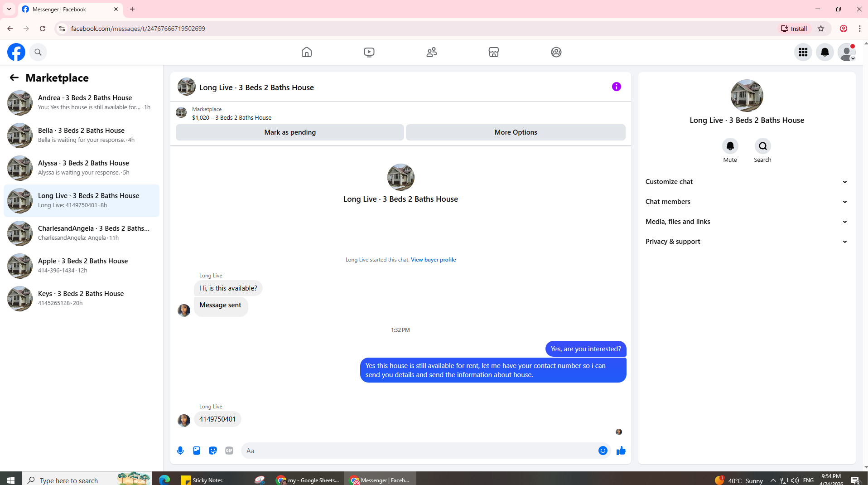The height and width of the screenshot is (485, 868).
Task: Choose a GIF with the GIF icon
Action: 229,451
